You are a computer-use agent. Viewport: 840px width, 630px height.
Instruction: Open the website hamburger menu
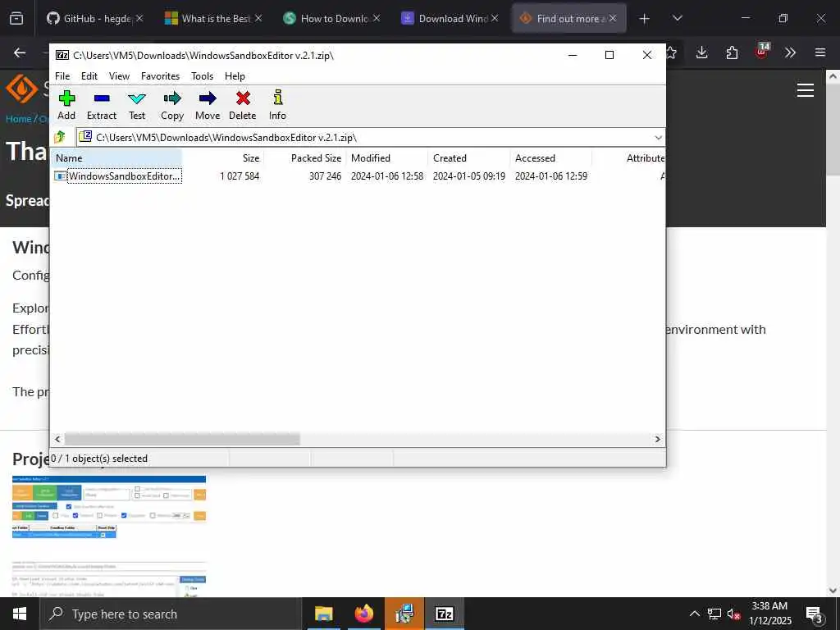point(806,90)
